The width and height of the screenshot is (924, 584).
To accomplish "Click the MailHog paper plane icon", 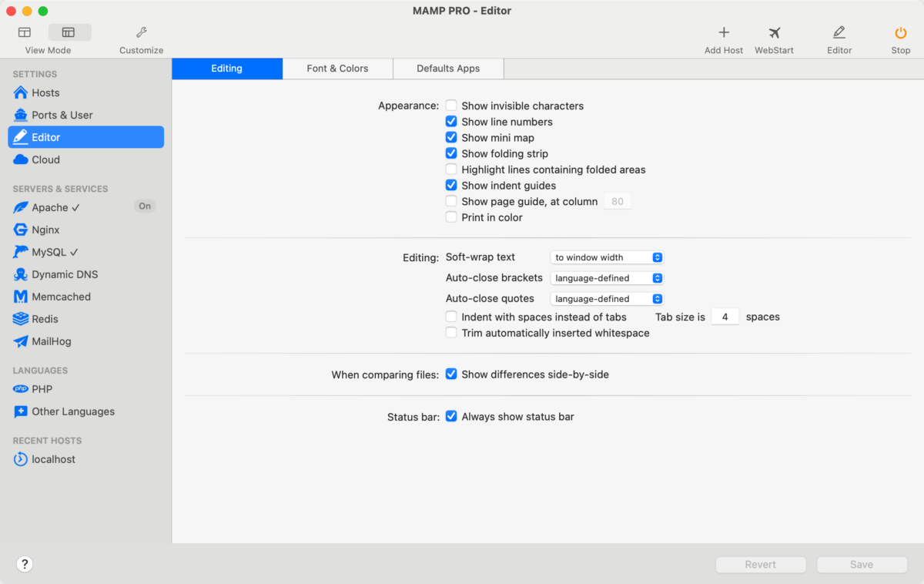I will 21,341.
